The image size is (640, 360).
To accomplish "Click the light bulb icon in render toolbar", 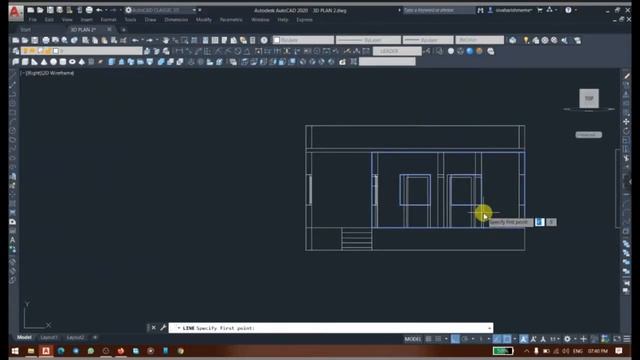I will point(526,40).
